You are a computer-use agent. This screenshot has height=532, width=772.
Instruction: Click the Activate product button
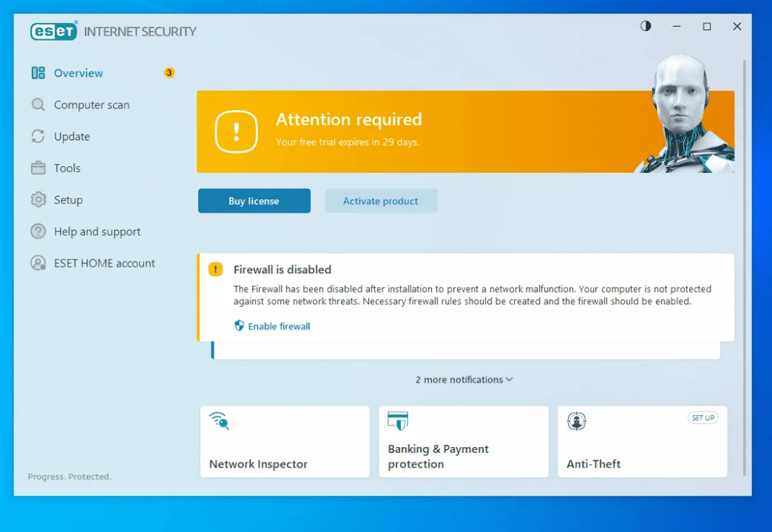(x=381, y=201)
